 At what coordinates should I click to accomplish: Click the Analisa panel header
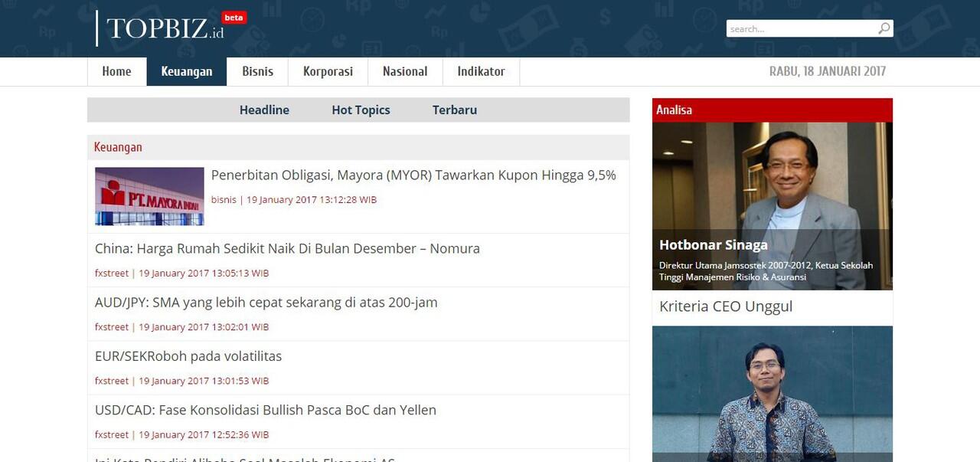click(x=773, y=110)
